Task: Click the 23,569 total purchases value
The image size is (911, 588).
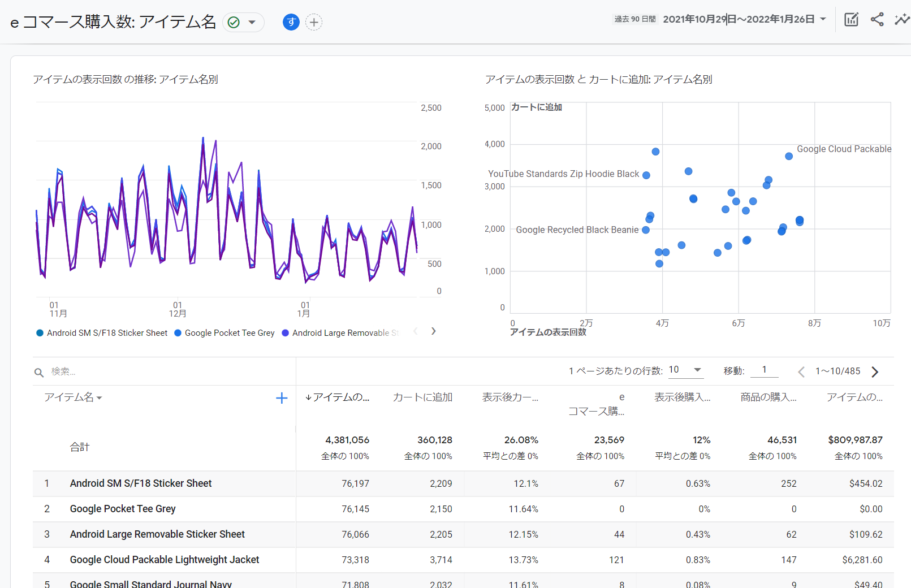Action: (609, 440)
